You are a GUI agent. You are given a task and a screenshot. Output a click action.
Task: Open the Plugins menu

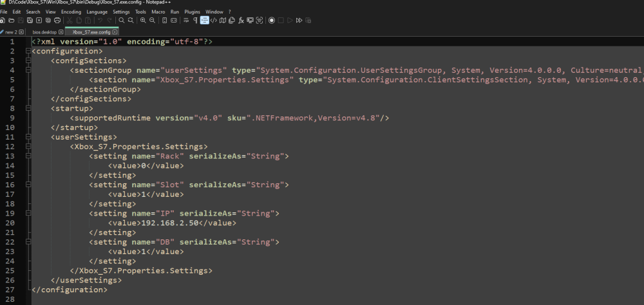coord(192,12)
